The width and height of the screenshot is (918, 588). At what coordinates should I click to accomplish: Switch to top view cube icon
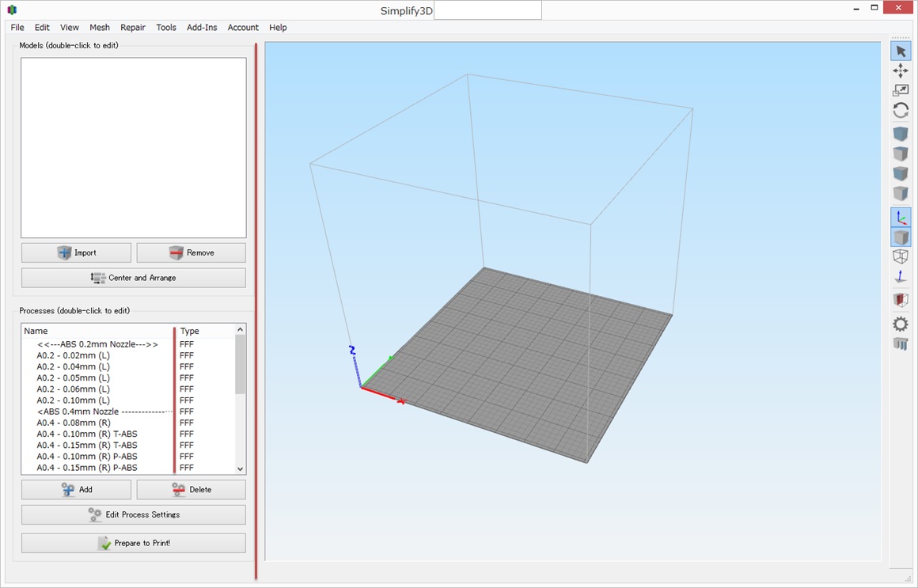click(x=901, y=154)
